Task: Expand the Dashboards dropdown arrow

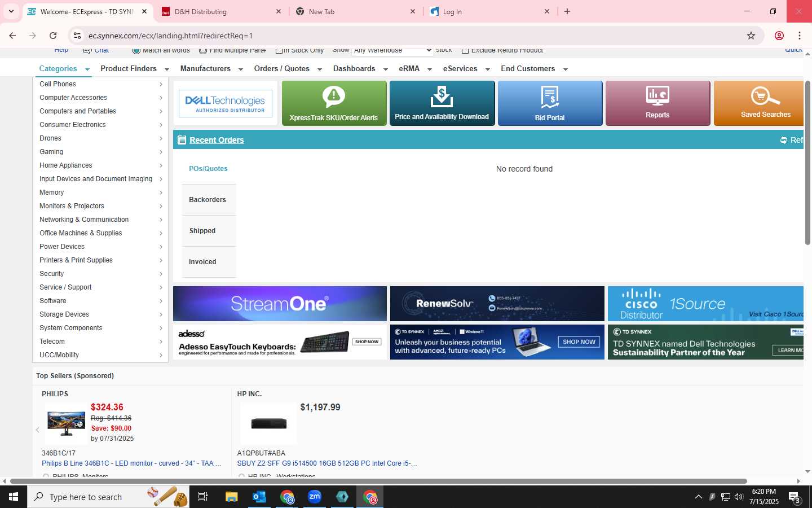Action: pos(386,69)
